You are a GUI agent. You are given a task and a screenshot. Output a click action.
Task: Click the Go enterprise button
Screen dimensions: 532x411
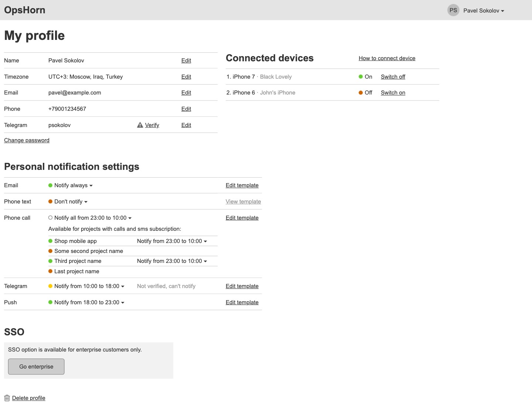tap(36, 367)
